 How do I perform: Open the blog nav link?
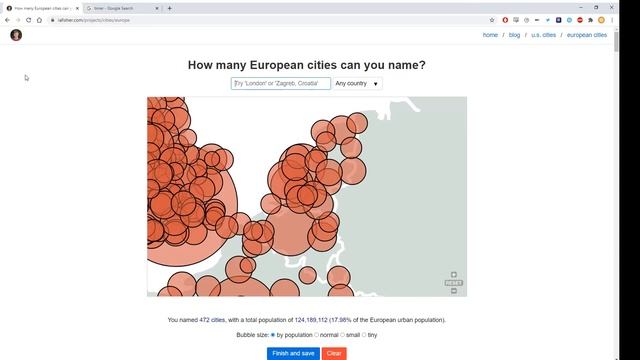(x=514, y=35)
